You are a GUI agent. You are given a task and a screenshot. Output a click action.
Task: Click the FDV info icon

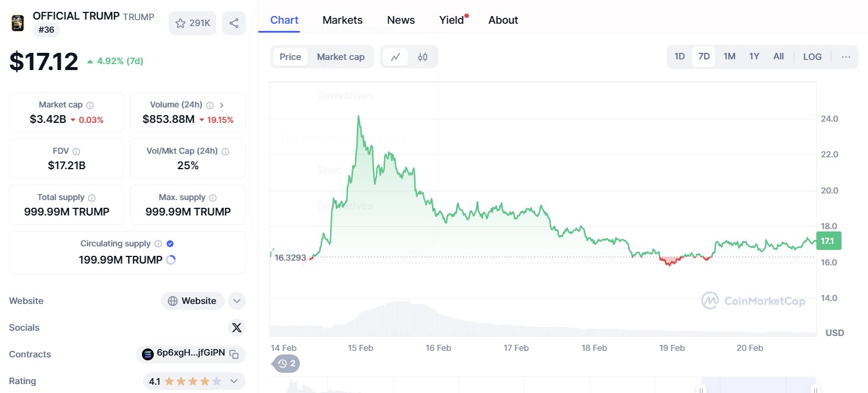pyautogui.click(x=77, y=151)
